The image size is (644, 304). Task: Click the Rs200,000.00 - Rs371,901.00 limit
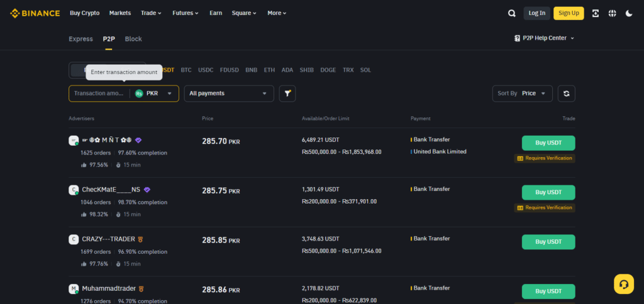point(339,202)
